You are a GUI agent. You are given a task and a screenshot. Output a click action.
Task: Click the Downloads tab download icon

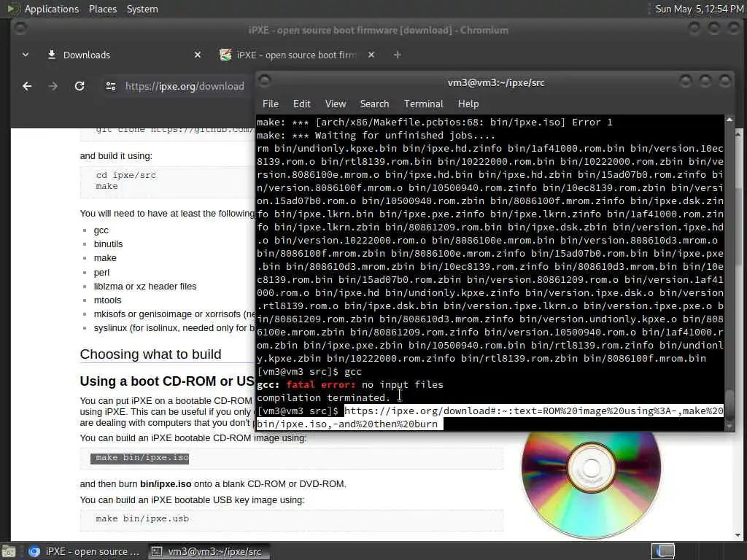(52, 55)
